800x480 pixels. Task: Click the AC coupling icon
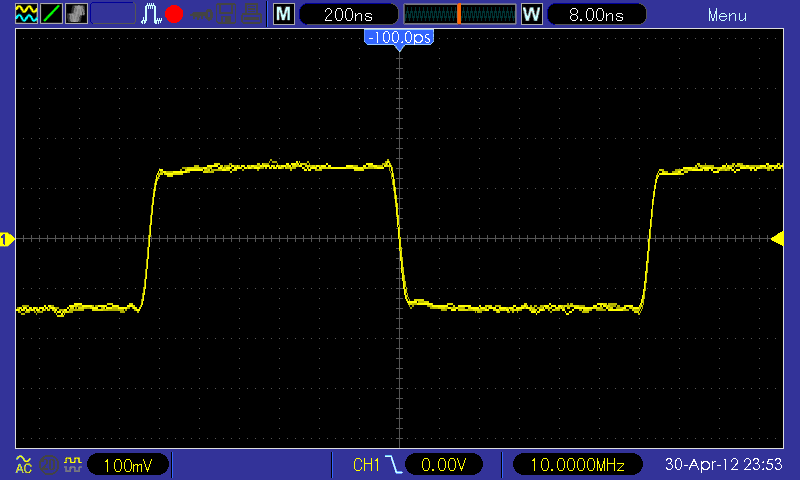(x=23, y=464)
